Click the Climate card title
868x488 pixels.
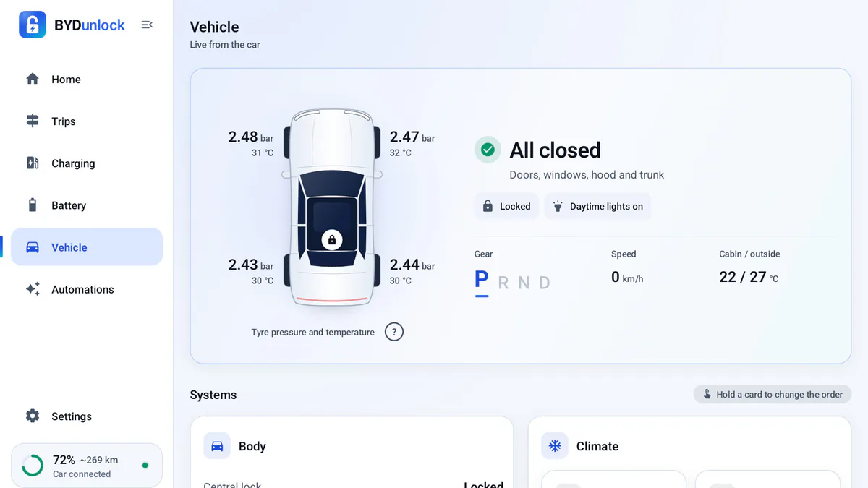[597, 446]
